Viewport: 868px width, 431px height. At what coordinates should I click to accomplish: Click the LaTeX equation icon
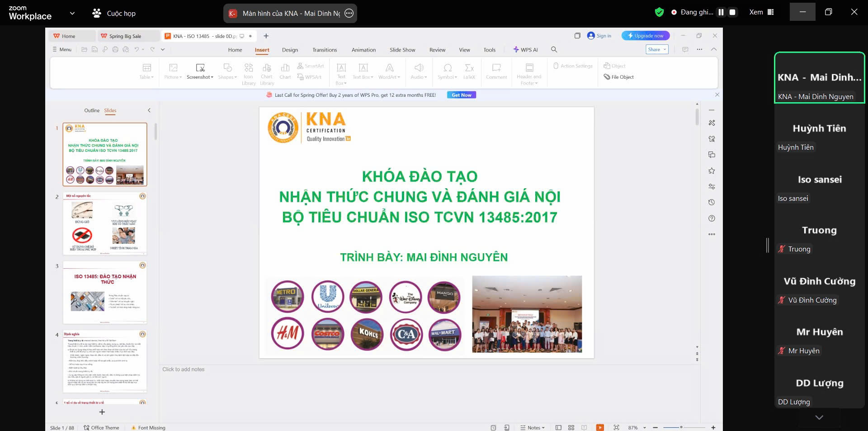pyautogui.click(x=469, y=71)
